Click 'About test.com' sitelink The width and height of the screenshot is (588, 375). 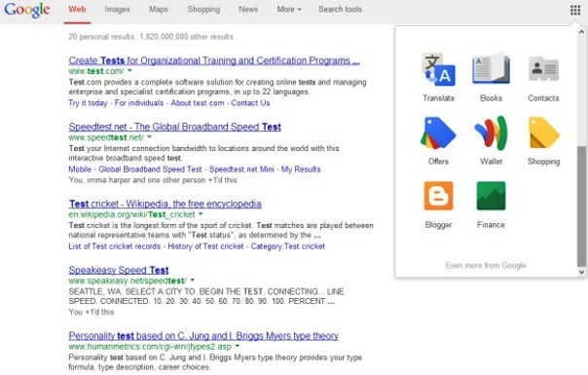click(198, 103)
